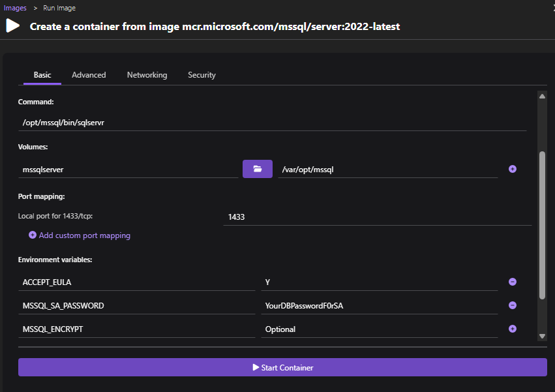Open the folder browser for the mssqlserver volume
Image resolution: width=555 pixels, height=392 pixels.
click(257, 168)
